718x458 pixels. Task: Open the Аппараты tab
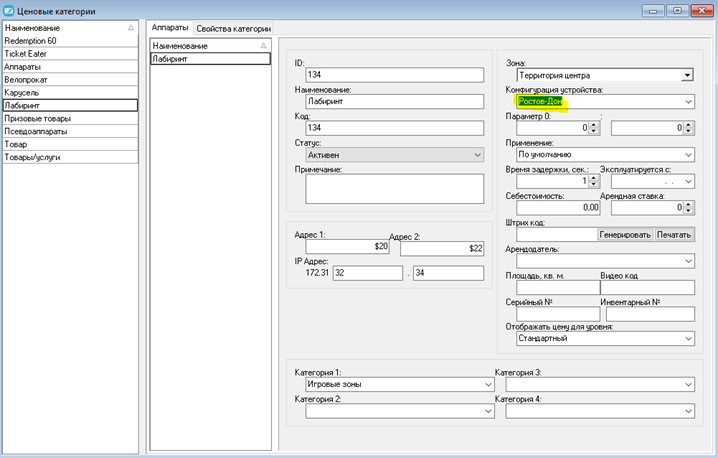[170, 28]
